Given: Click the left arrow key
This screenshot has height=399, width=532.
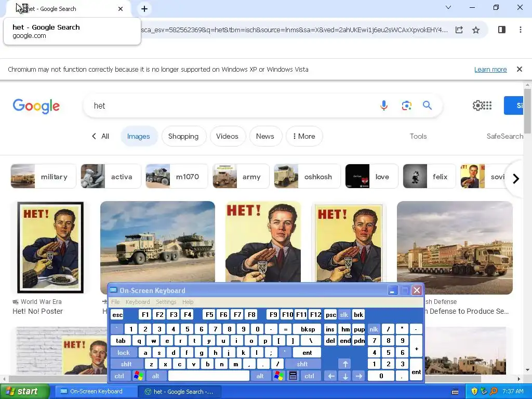Looking at the screenshot, I should click(x=331, y=376).
